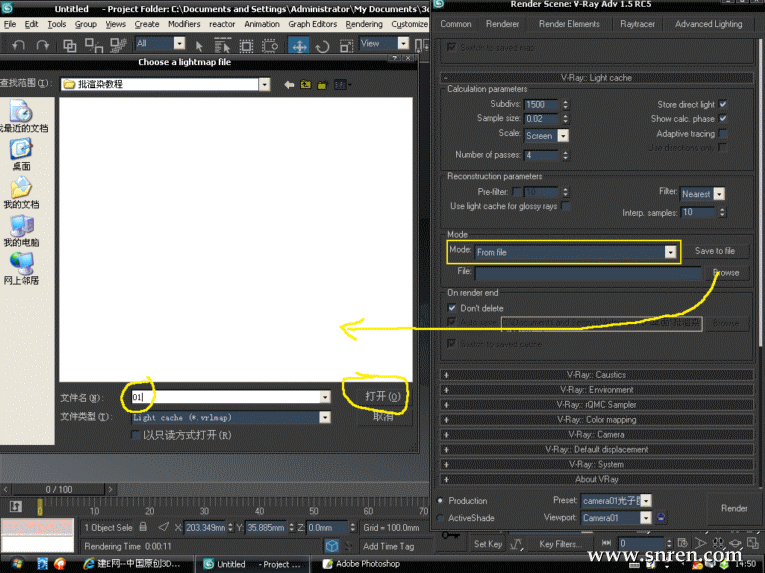
Task: Open My Computer (我的电脑) shortcut
Action: tap(21, 230)
